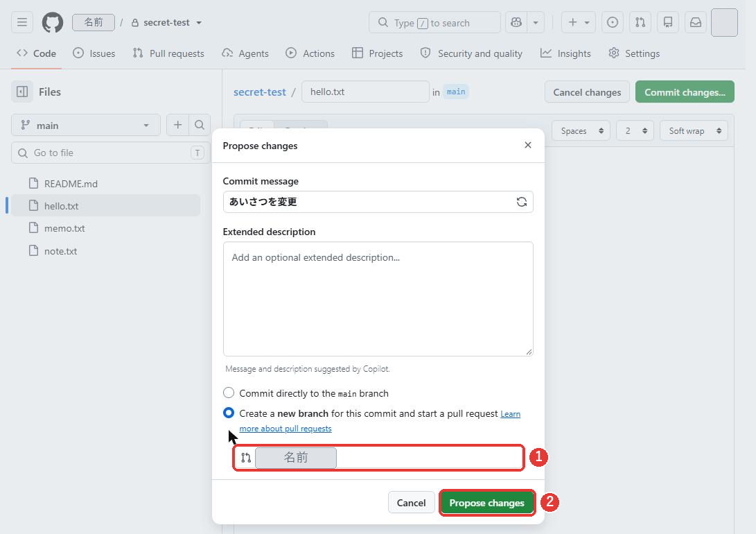Select memo.txt in file tree
Screen dimensions: 756x534
(x=105, y=228)
